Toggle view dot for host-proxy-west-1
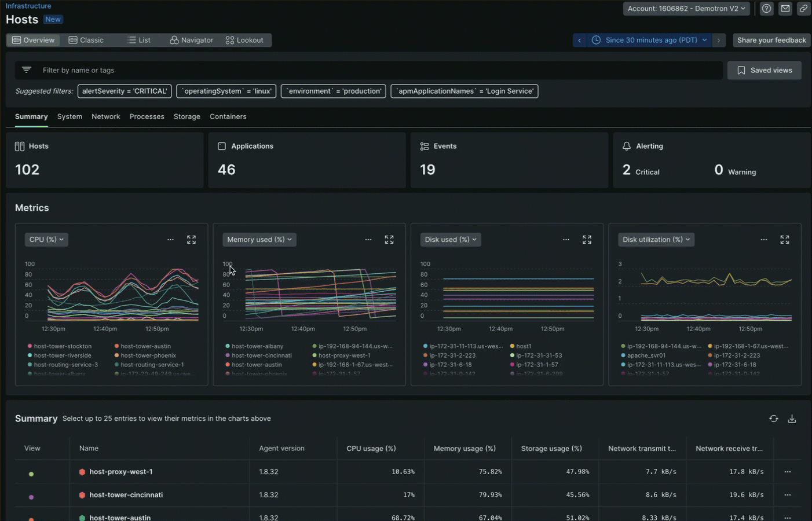 coord(31,474)
